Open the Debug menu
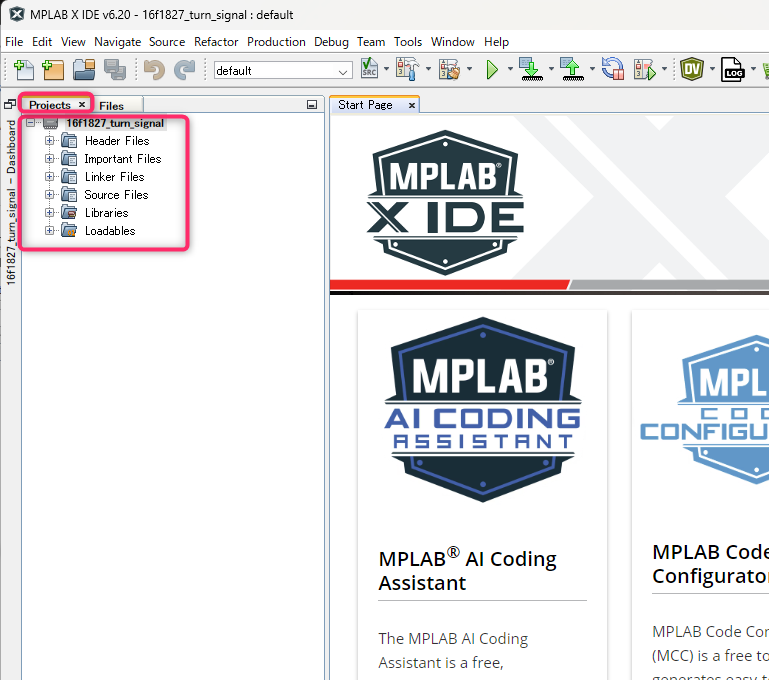 pos(332,42)
